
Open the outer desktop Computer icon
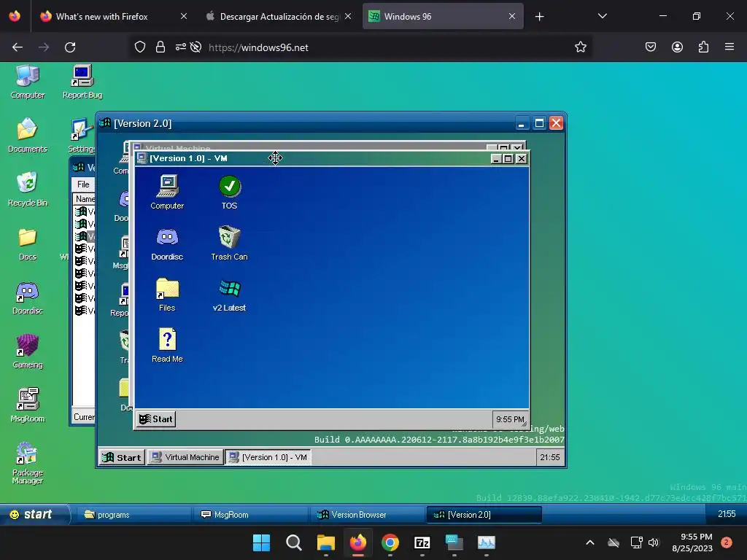28,82
